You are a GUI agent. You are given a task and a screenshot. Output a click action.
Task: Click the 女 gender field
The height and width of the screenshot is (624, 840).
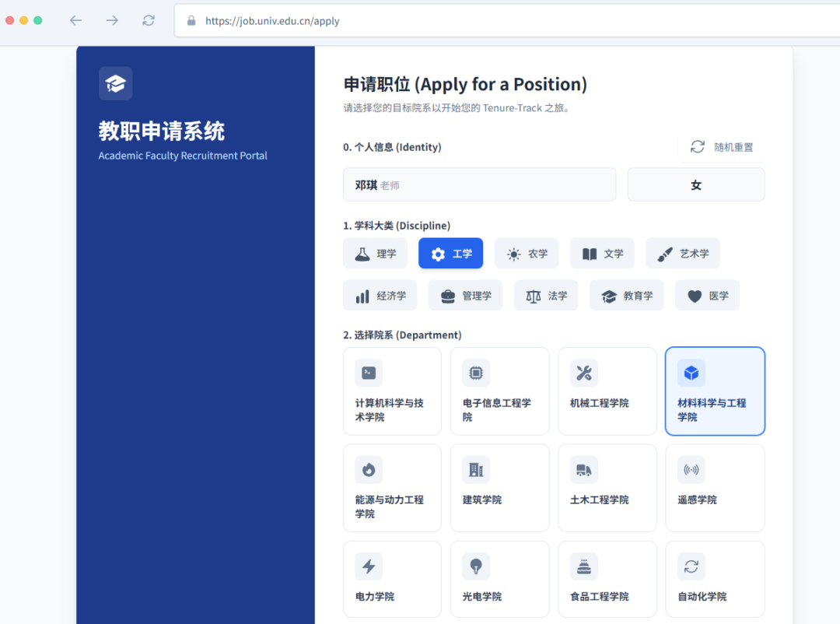tap(696, 185)
